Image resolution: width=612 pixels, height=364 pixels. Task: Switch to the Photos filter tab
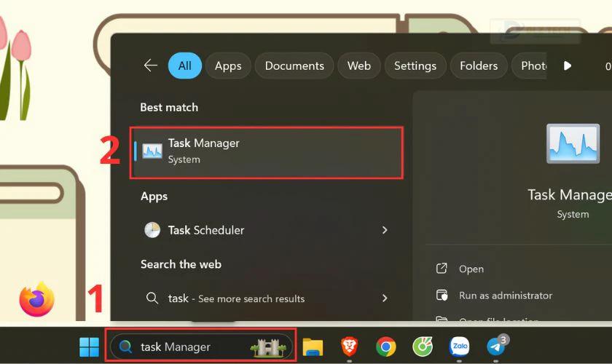(x=529, y=66)
